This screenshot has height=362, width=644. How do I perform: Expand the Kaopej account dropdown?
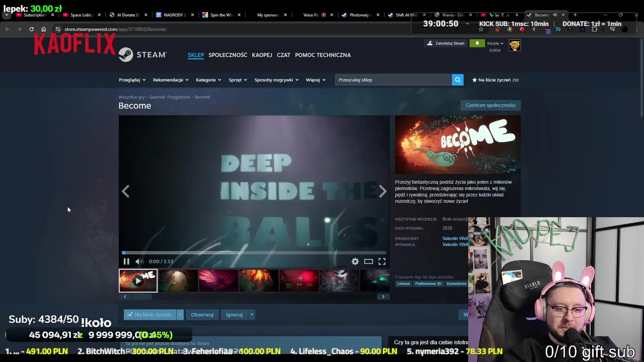495,43
